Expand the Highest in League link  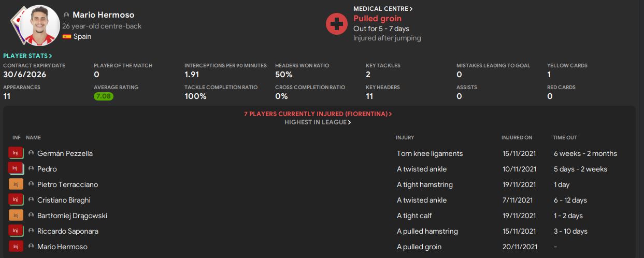click(318, 123)
